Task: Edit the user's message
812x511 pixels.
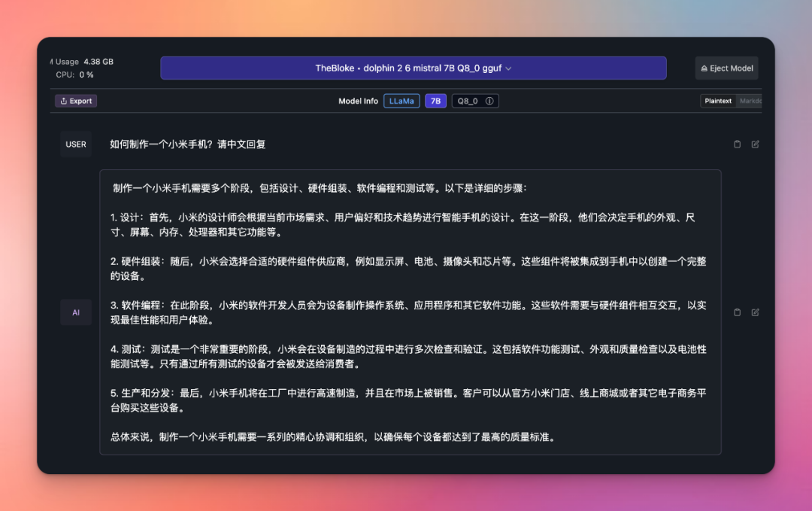Action: [x=755, y=144]
